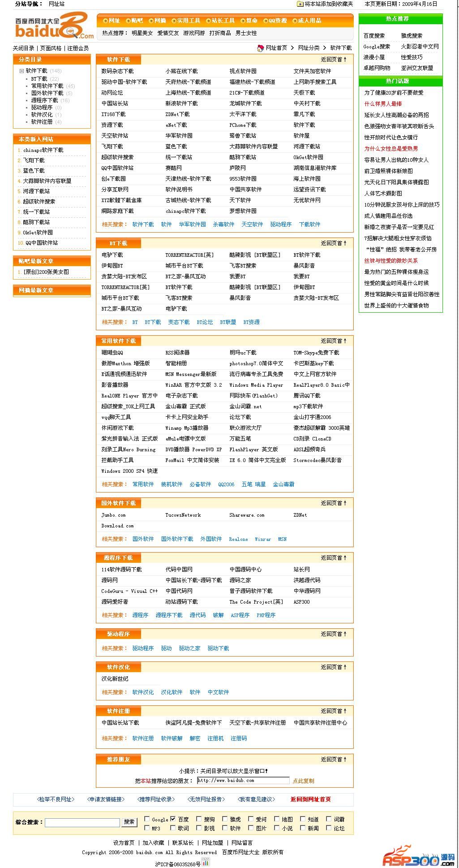Open 百度搜索 in 热点推荐
Viewport: 459px width, 868px height.
pos(374,35)
